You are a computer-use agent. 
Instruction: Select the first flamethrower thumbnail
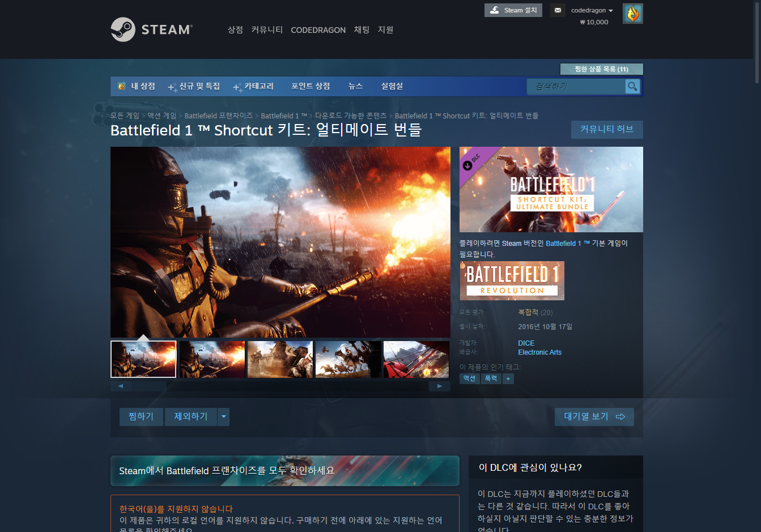[143, 359]
